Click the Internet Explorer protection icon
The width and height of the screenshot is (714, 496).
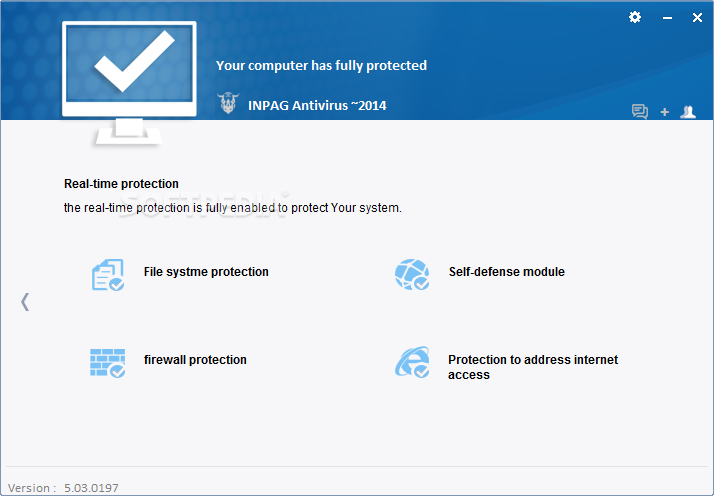click(x=412, y=362)
